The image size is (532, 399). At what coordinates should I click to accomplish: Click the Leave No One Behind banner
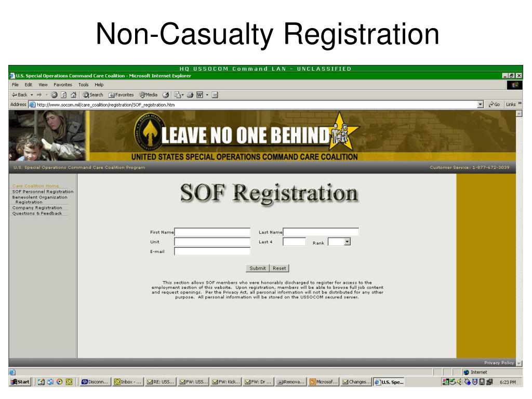pyautogui.click(x=245, y=135)
